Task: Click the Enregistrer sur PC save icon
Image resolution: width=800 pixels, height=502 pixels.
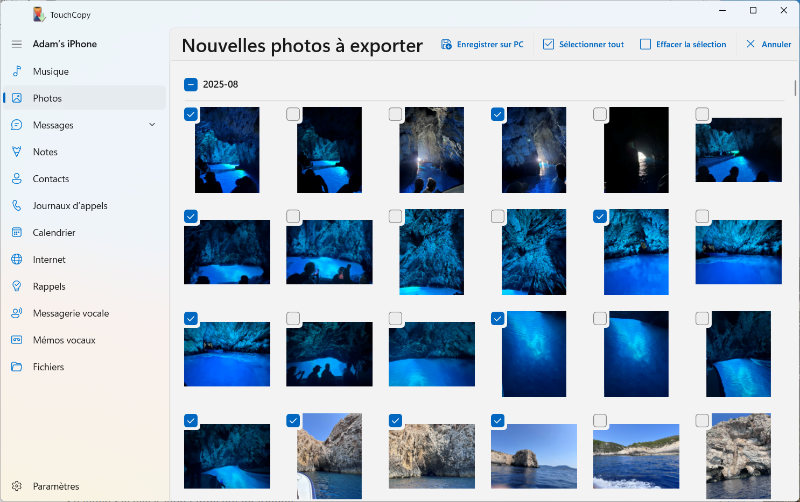Action: tap(446, 44)
